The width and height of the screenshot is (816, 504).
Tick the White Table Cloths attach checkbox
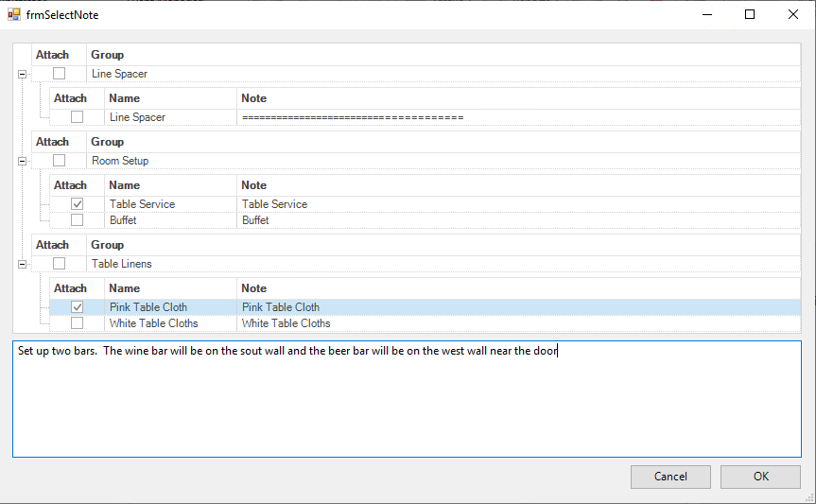77,323
